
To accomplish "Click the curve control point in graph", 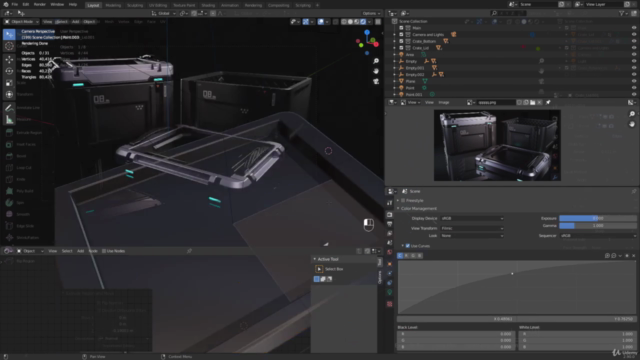I will point(512,273).
